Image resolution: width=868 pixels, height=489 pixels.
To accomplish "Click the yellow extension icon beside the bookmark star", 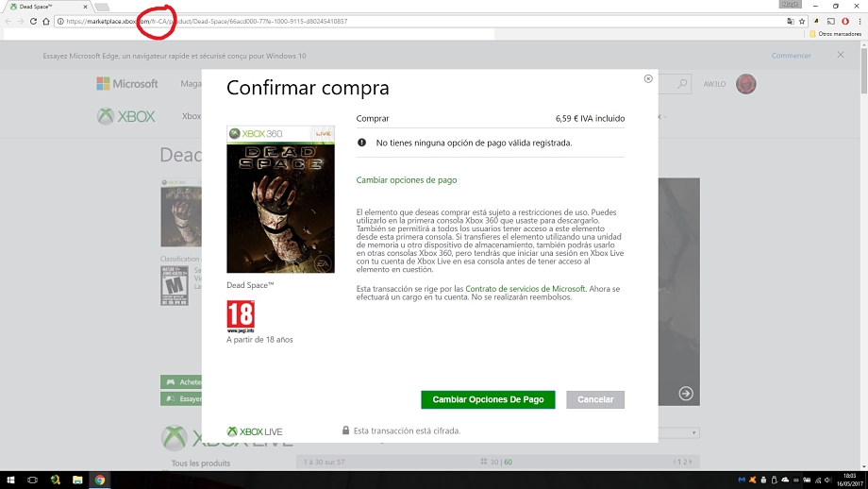I will [x=816, y=21].
